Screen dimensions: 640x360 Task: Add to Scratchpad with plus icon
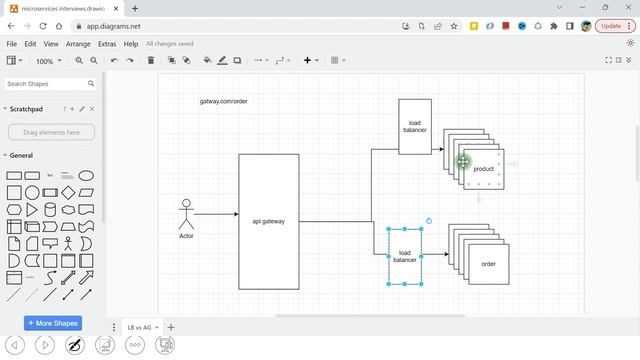(x=72, y=109)
